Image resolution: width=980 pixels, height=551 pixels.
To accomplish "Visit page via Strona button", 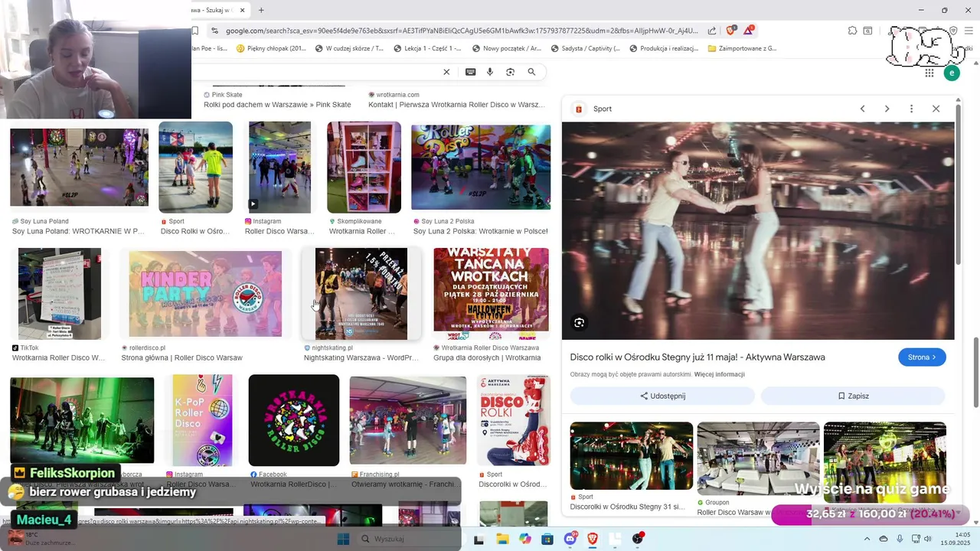I will coord(922,357).
